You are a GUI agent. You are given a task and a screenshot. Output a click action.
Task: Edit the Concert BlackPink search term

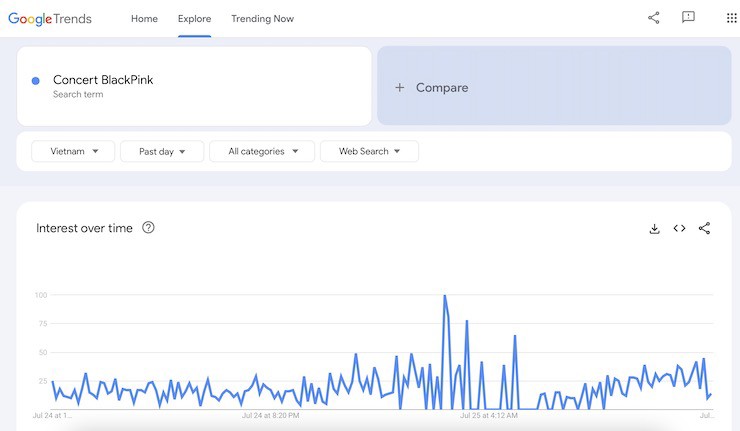pos(103,80)
